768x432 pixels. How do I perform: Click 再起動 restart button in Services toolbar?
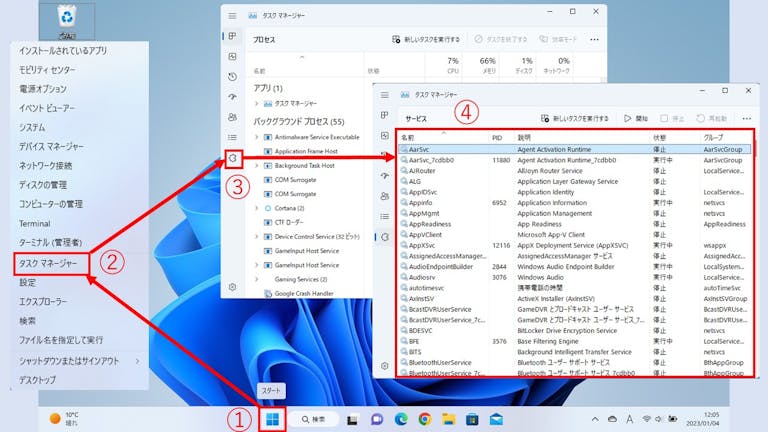(712, 119)
